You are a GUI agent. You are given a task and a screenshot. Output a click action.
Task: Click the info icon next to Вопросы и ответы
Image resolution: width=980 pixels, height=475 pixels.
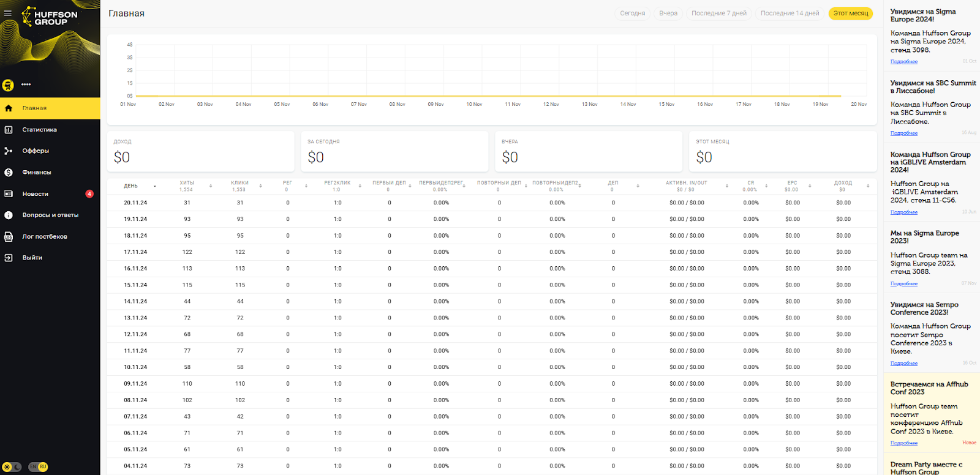point(9,215)
